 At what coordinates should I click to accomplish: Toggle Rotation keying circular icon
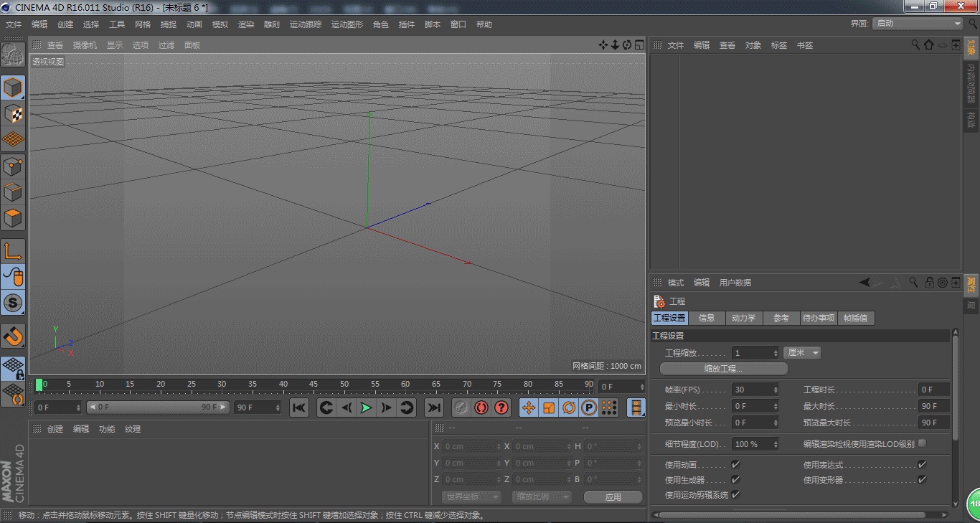pyautogui.click(x=569, y=407)
